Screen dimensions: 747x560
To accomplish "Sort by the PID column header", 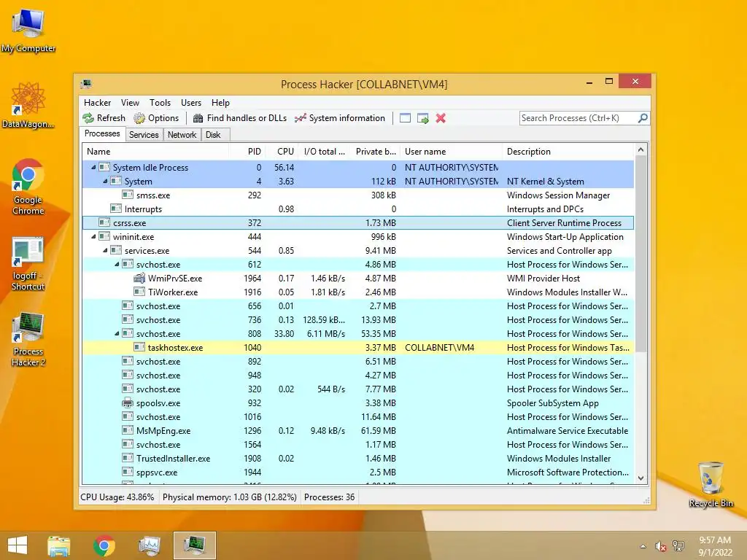I will point(247,152).
